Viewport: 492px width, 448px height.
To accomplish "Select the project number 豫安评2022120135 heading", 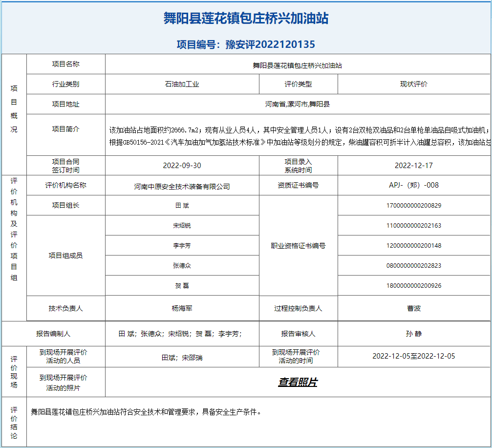I will click(x=246, y=44).
